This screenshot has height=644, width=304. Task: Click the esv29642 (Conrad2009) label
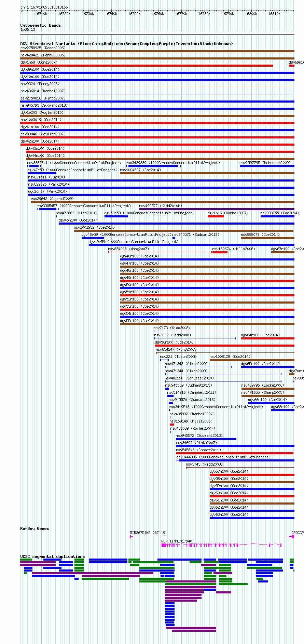pos(52,199)
